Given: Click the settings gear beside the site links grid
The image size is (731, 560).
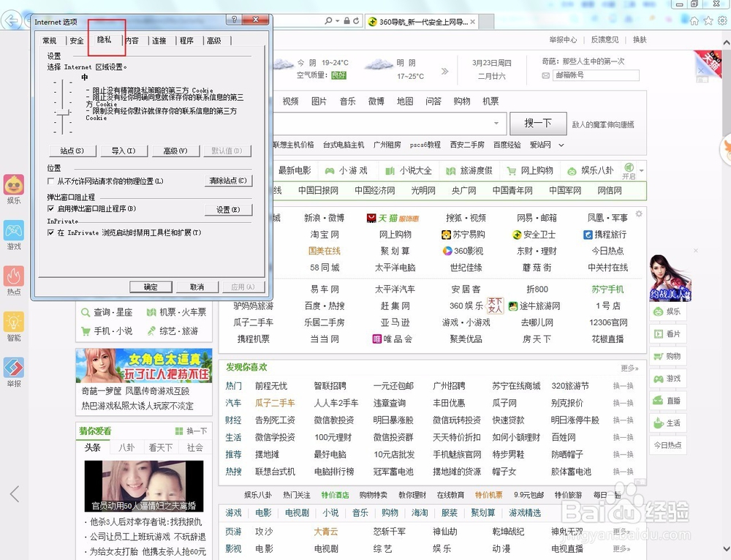Looking at the screenshot, I should pyautogui.click(x=639, y=213).
